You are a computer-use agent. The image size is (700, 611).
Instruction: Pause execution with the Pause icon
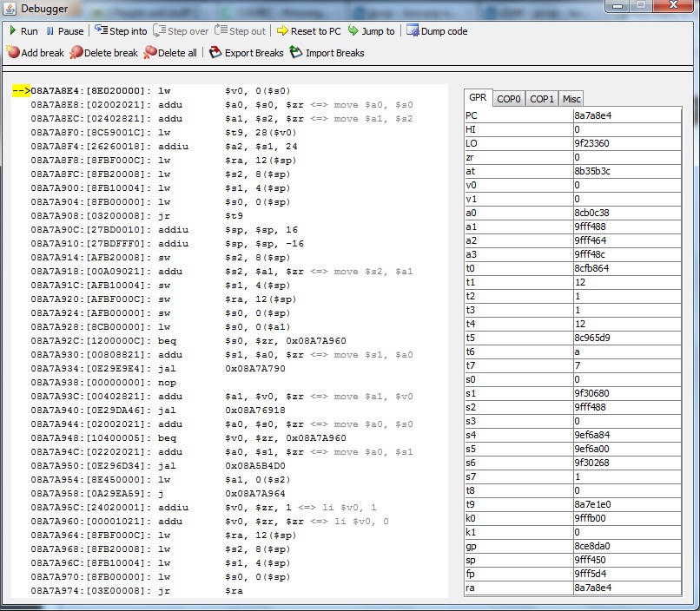pos(50,31)
